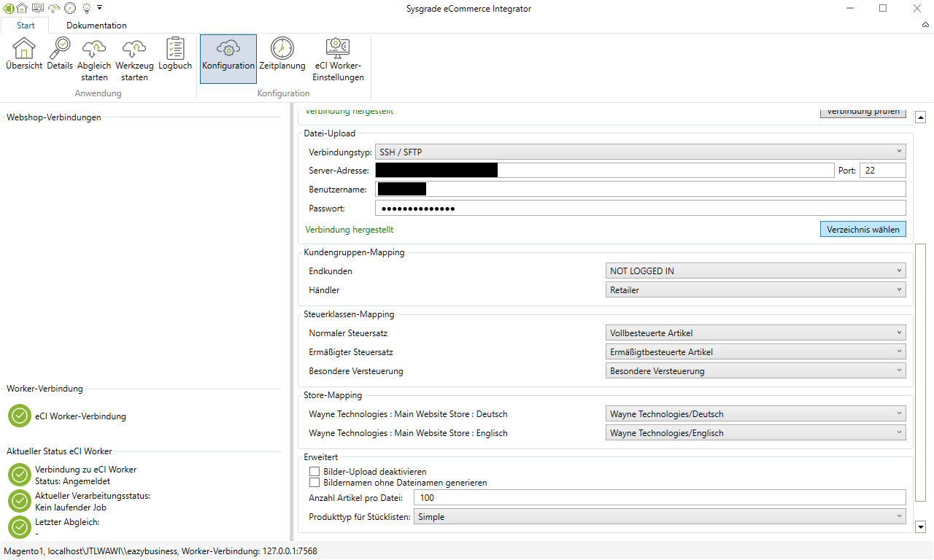The height and width of the screenshot is (560, 934).
Task: Click quick-access home icon in title bar
Action: pos(22,8)
